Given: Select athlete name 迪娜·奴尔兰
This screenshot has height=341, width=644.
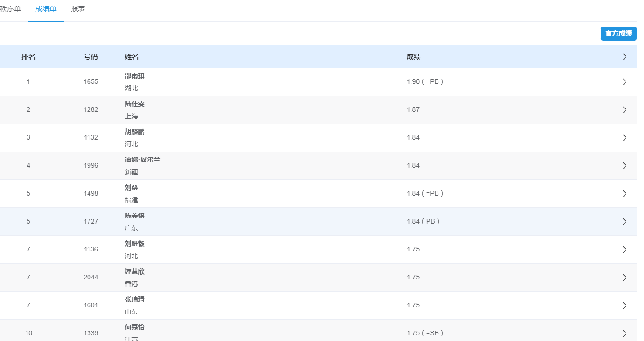Looking at the screenshot, I should click(x=143, y=160).
